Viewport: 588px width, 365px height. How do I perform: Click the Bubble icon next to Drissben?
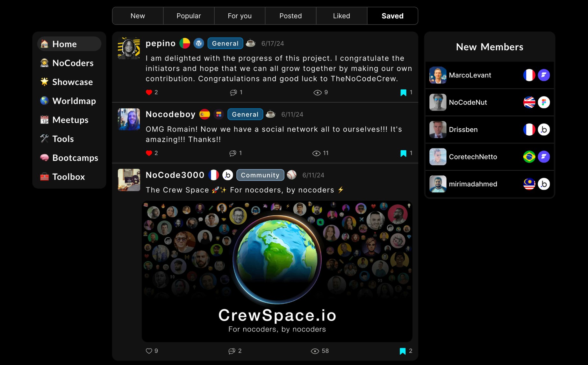(x=544, y=130)
